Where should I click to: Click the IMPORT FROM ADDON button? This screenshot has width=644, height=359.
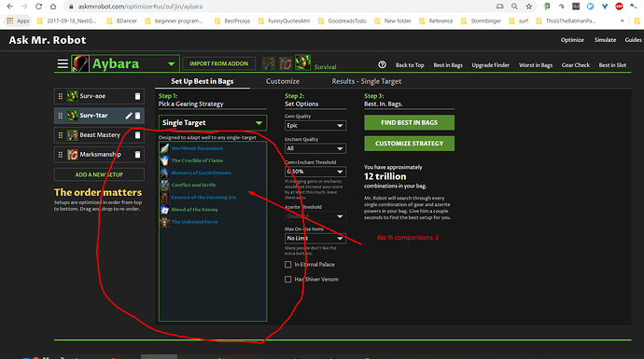(x=219, y=63)
